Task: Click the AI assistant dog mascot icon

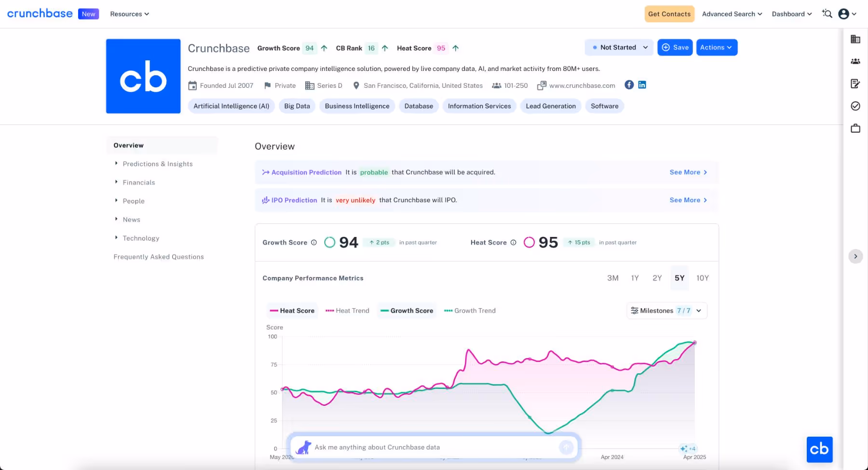Action: click(303, 447)
